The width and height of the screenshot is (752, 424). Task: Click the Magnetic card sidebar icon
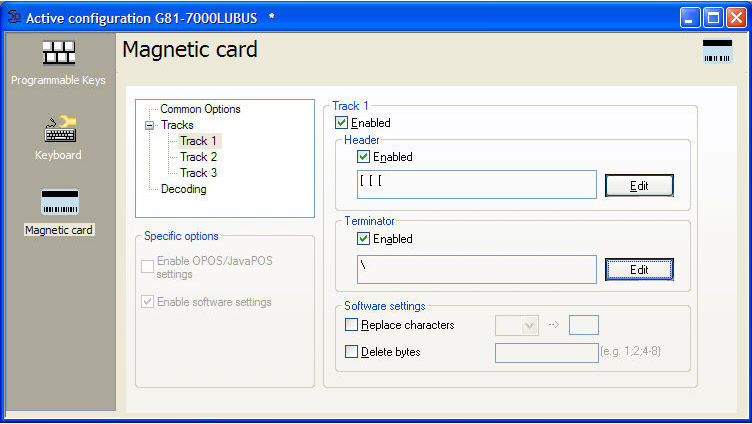pyautogui.click(x=59, y=203)
